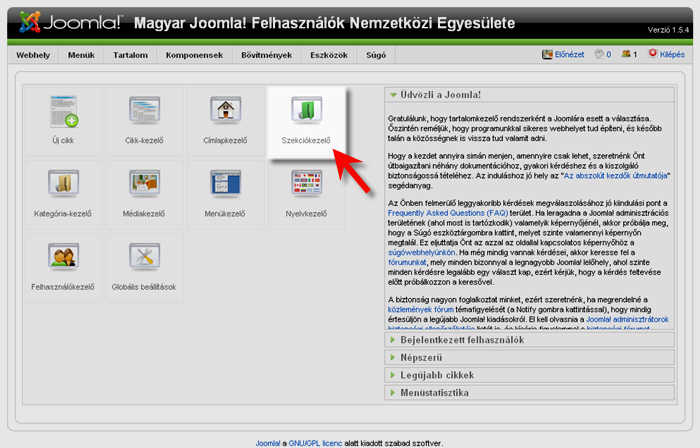This screenshot has height=448, width=700.
Task: Open the Nyelvkezelő flags icon
Action: (306, 183)
